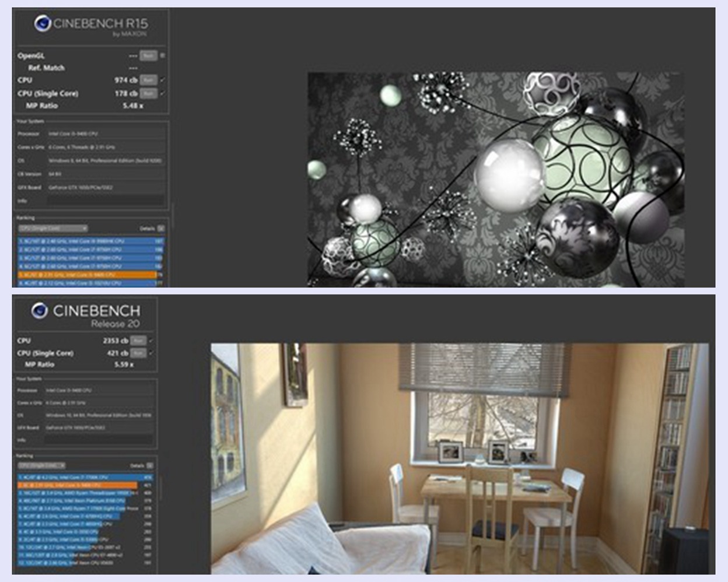Click the GFX Board GeForce value in R15
The height and width of the screenshot is (582, 728).
point(80,187)
